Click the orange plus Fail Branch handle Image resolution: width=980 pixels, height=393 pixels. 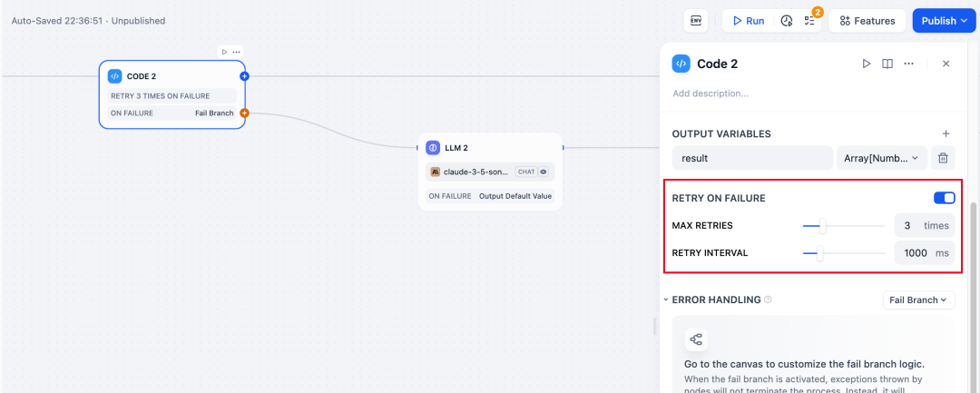(x=244, y=113)
